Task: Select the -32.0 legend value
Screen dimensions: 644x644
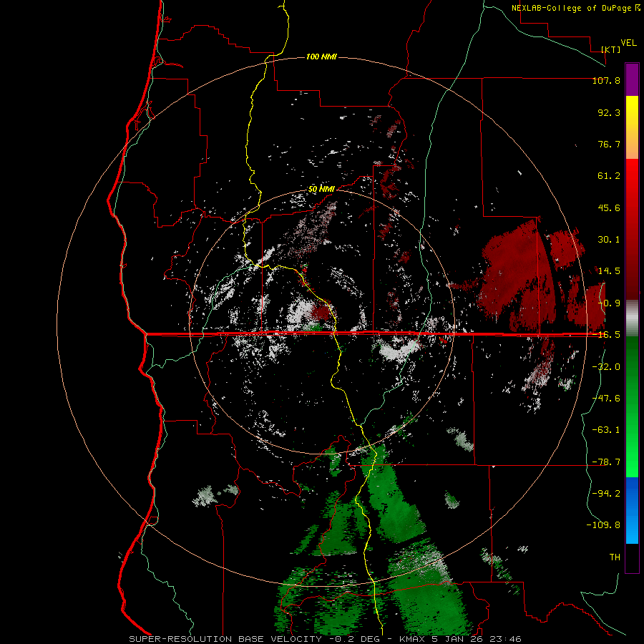Action: pos(606,367)
